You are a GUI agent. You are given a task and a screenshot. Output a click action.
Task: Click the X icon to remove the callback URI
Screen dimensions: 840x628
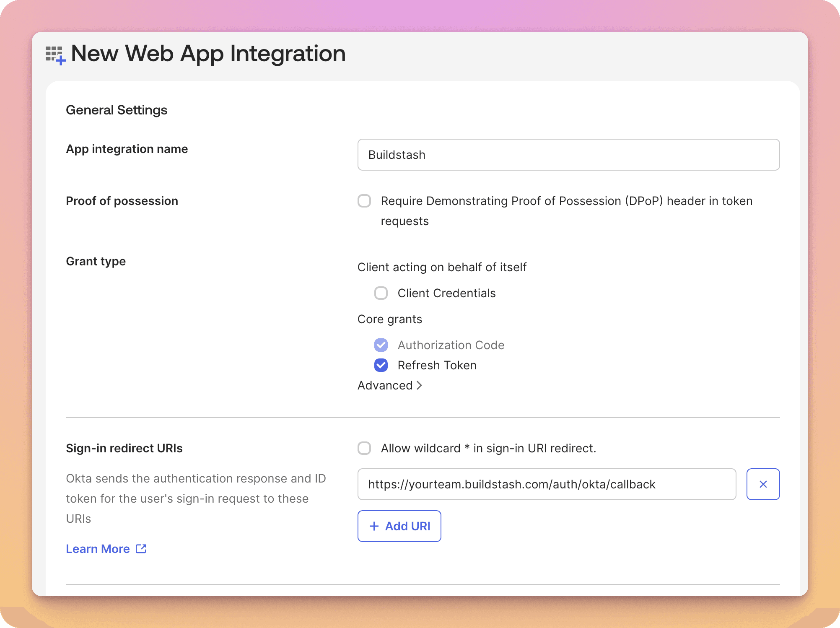tap(762, 484)
